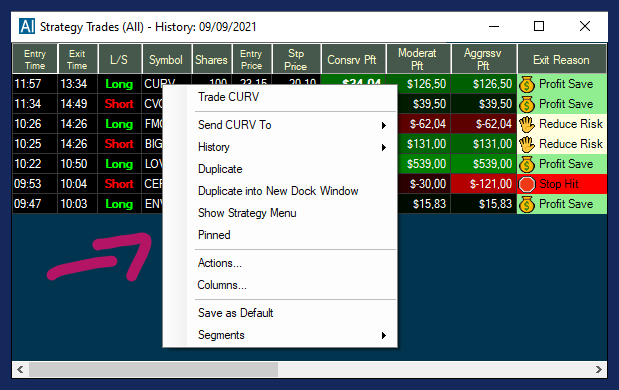Click money bag icon in 09:47 row
The image size is (619, 390).
tap(527, 204)
